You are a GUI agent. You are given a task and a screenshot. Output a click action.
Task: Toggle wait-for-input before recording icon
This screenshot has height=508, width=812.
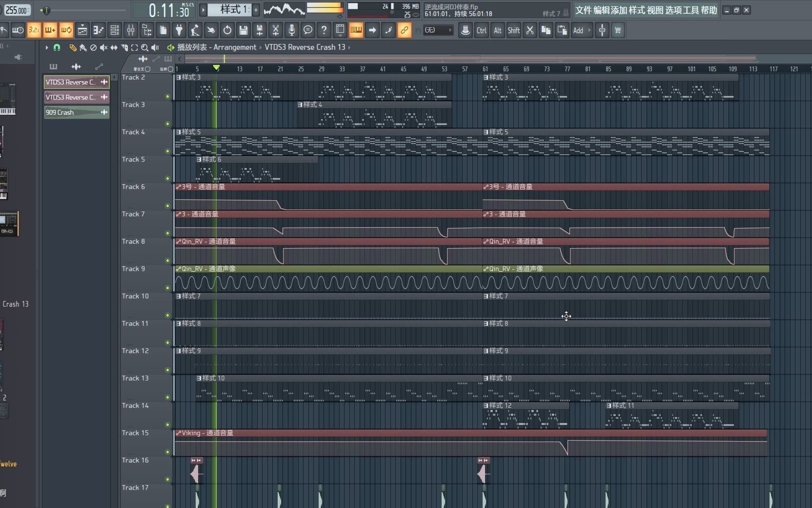(18, 30)
